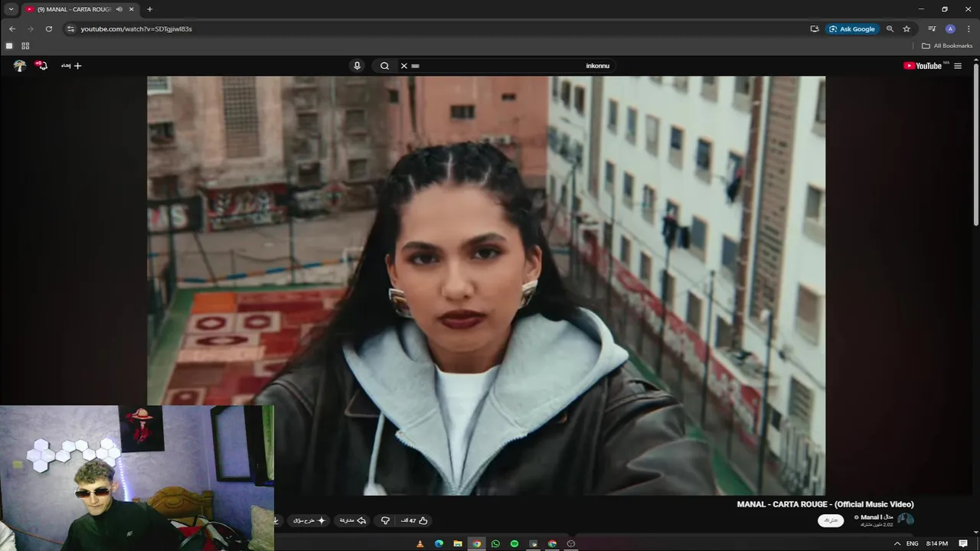Select the MANAL - CARTA ROUGE browser tab

click(79, 9)
